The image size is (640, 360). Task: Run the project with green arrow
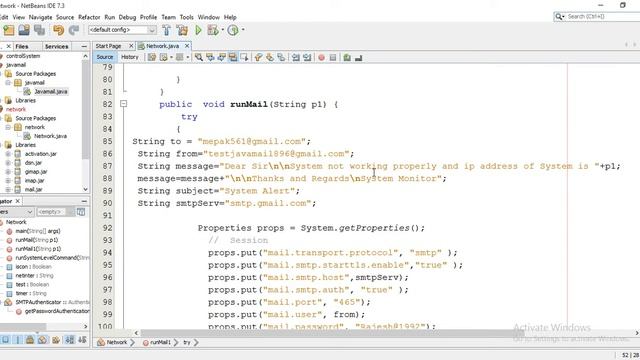pyautogui.click(x=198, y=30)
